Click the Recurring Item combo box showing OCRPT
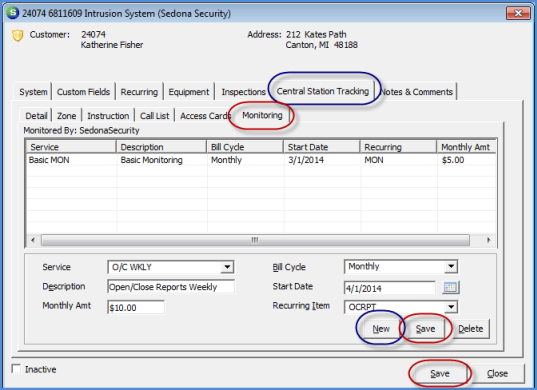The width and height of the screenshot is (537, 390). (401, 307)
